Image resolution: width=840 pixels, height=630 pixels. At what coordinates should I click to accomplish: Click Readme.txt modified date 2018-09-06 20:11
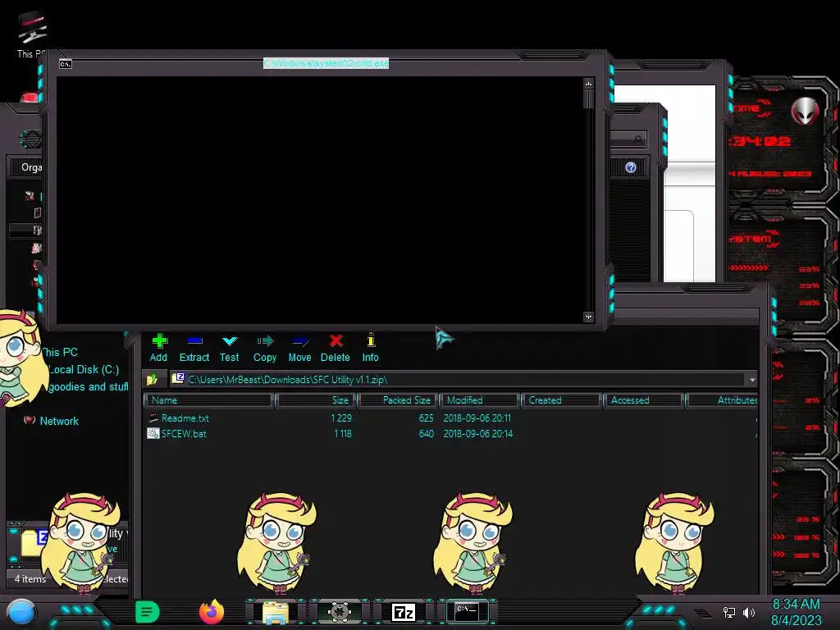477,418
